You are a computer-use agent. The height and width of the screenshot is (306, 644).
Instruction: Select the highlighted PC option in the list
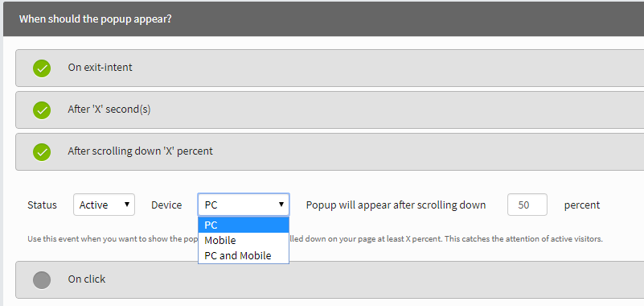(244, 225)
